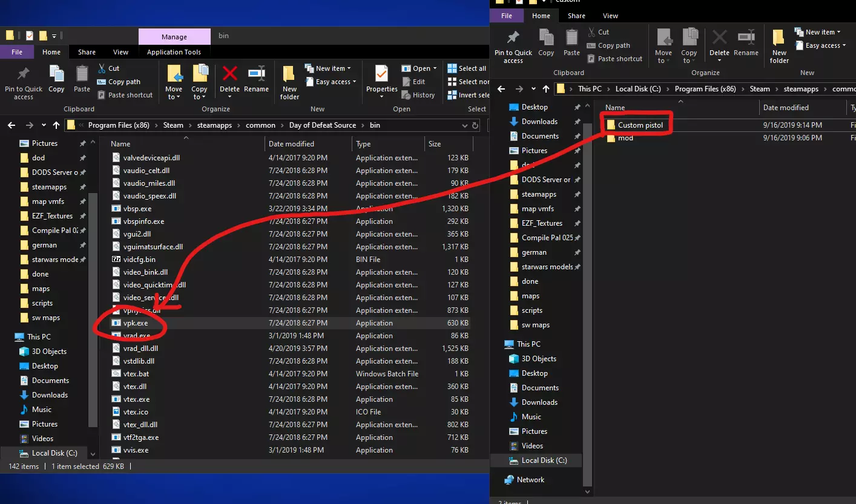Open Network in right navigation pane
This screenshot has width=856, height=504.
530,480
